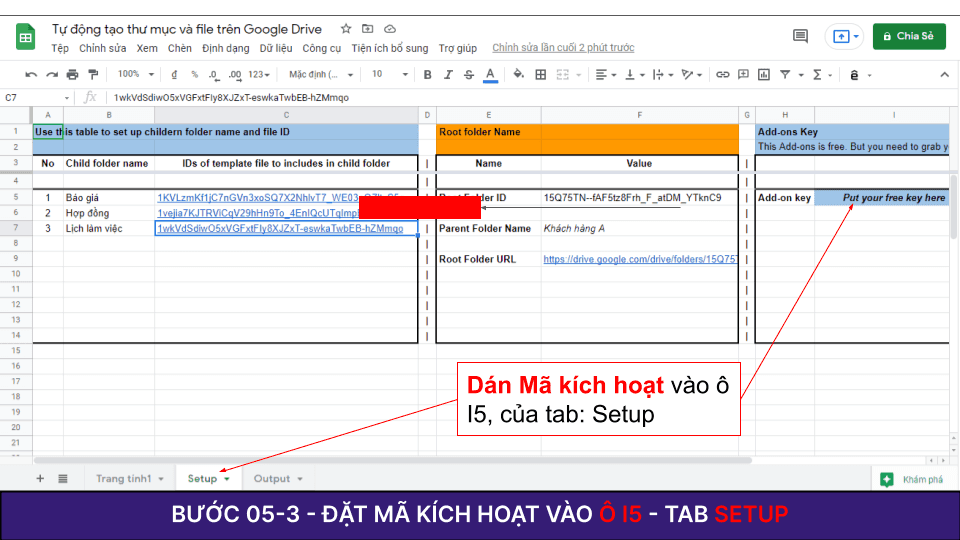Toggle italic formatting
This screenshot has width=960, height=540.
[448, 74]
